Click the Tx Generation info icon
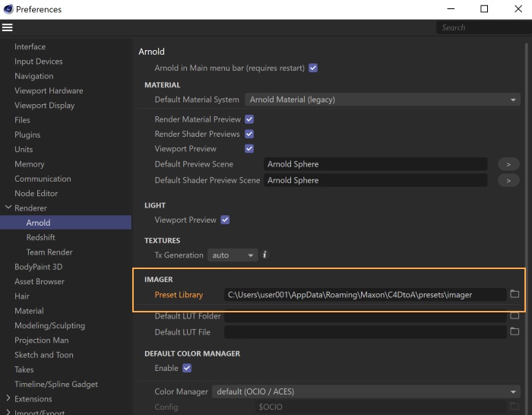532x415 pixels. point(264,255)
